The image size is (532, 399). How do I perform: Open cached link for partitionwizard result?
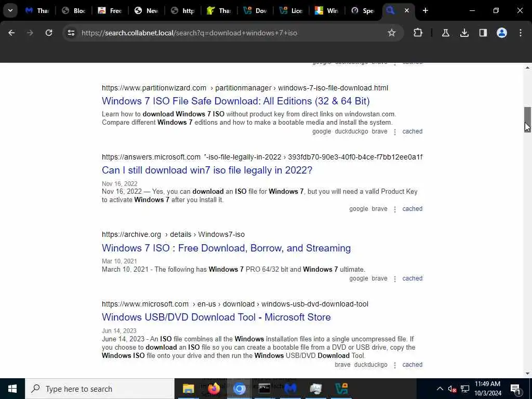point(412,131)
